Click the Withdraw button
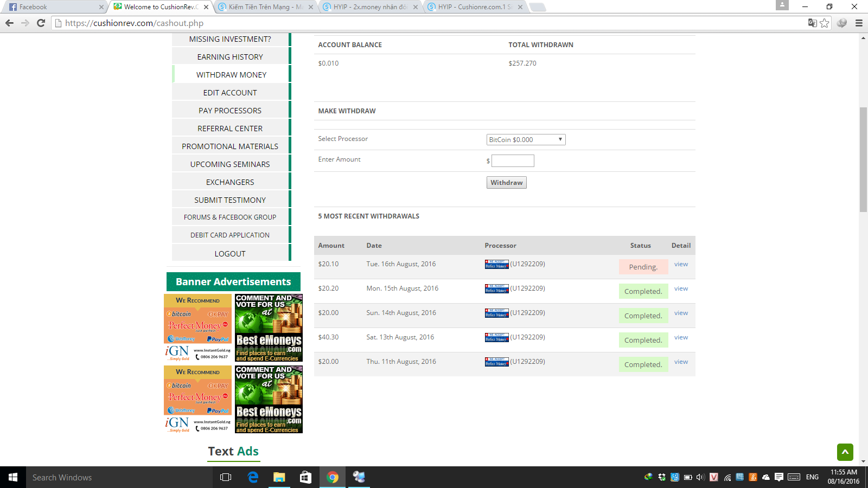This screenshot has width=868, height=488. [x=507, y=183]
